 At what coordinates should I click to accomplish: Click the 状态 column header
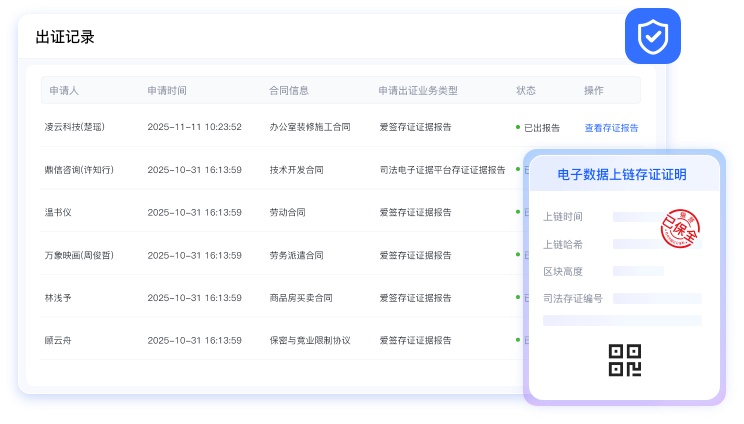click(526, 90)
